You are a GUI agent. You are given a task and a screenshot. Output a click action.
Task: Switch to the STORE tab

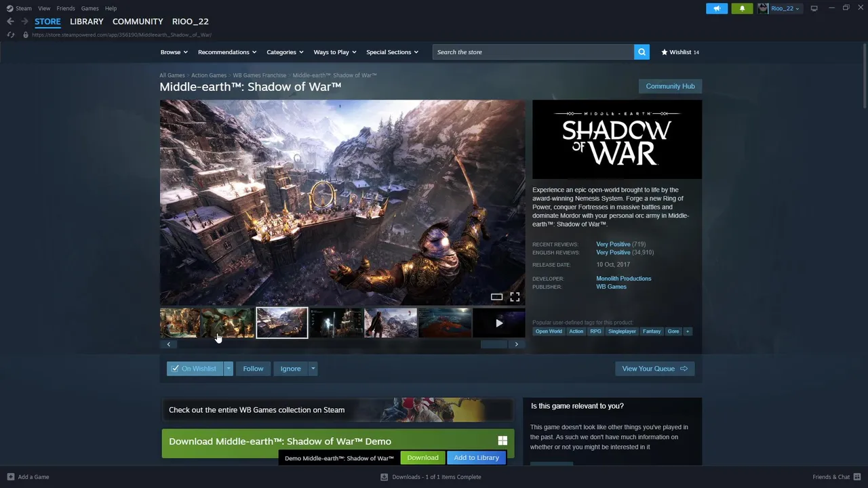pos(47,22)
